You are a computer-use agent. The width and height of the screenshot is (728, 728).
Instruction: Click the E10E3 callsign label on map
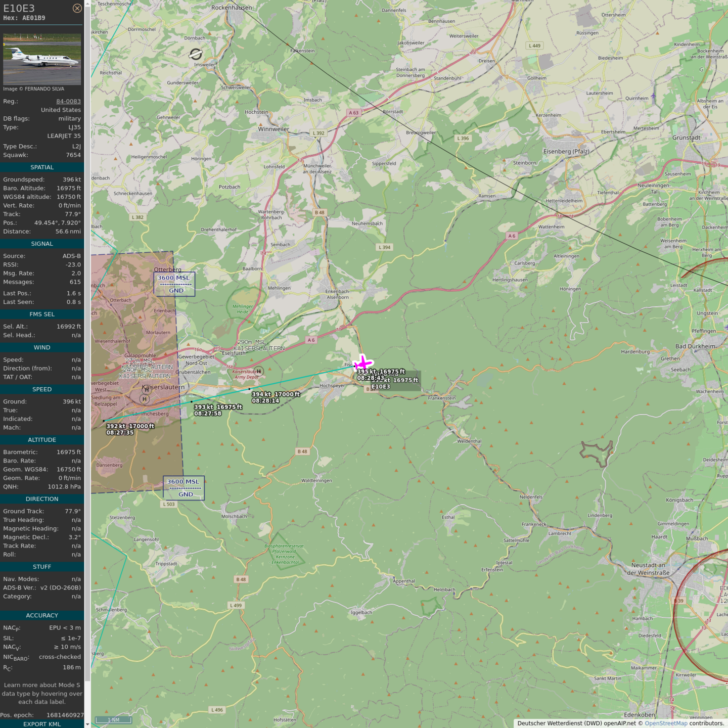[381, 387]
